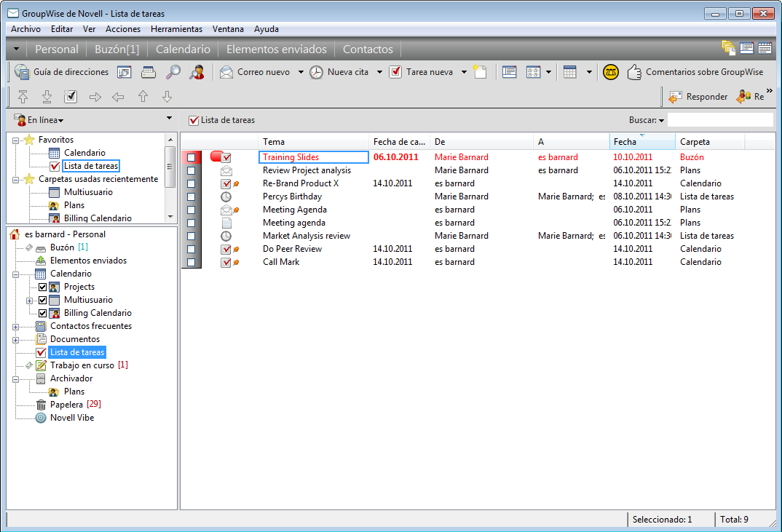Uncheck the Projects calendar checkbox
This screenshot has height=532, width=782.
(42, 287)
